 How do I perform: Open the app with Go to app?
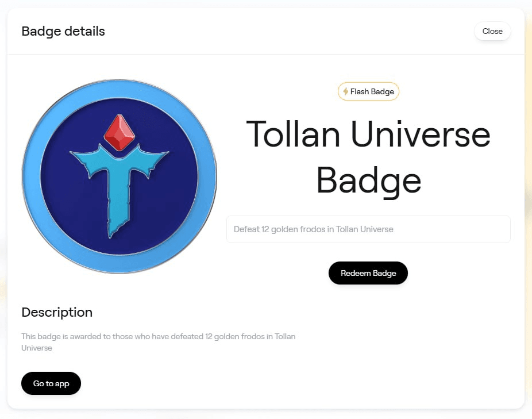point(51,383)
